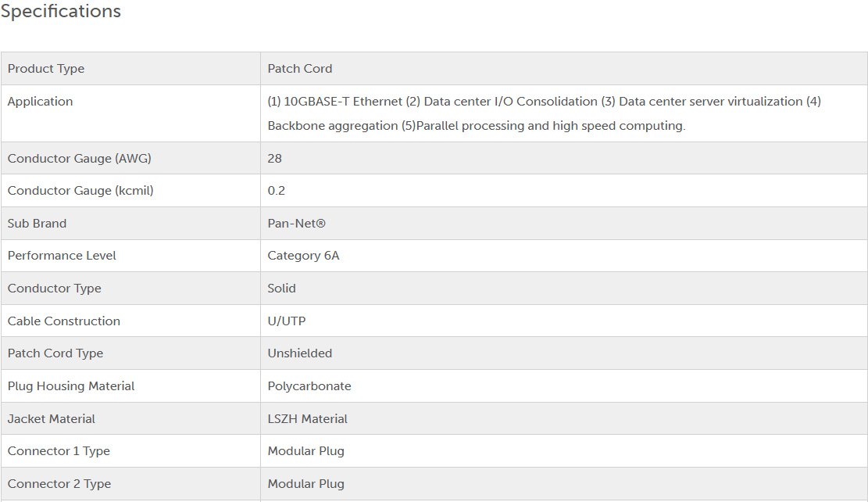Click the Product Type label cell
Screen dimensions: 868x502
[x=46, y=69]
